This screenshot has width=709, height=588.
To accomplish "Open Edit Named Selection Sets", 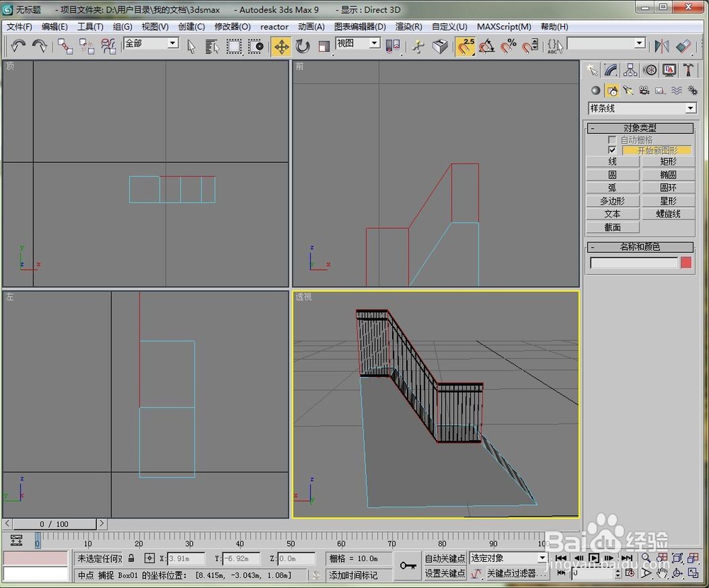I will click(x=555, y=47).
